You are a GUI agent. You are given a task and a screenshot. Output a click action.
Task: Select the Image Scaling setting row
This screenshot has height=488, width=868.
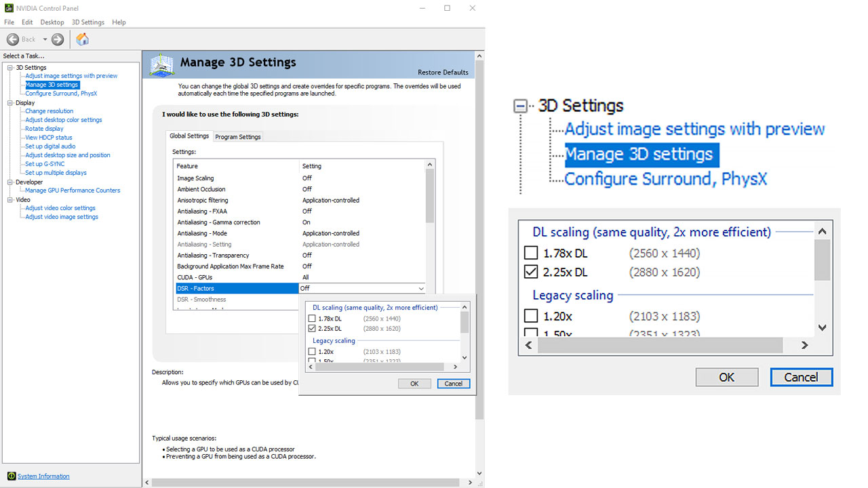pyautogui.click(x=299, y=178)
